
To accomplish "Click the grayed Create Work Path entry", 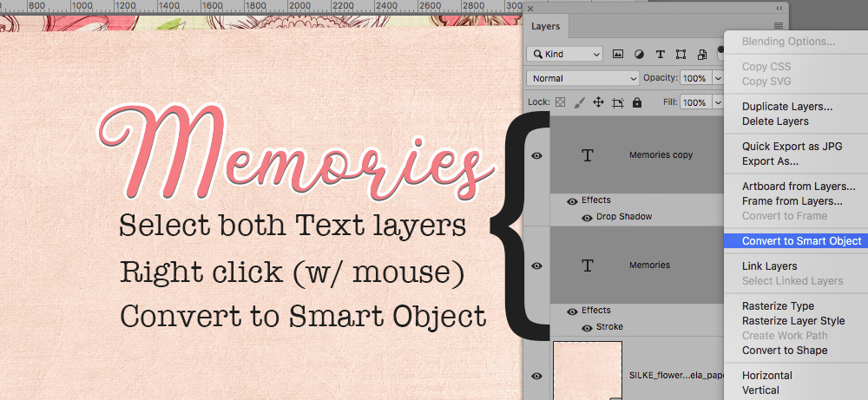I will pyautogui.click(x=785, y=335).
